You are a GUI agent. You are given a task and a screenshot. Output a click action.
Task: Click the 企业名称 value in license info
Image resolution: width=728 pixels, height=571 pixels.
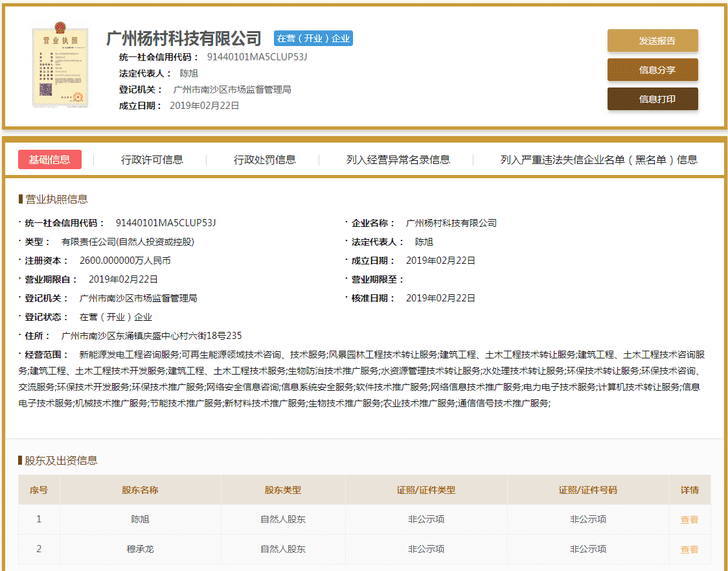point(451,223)
